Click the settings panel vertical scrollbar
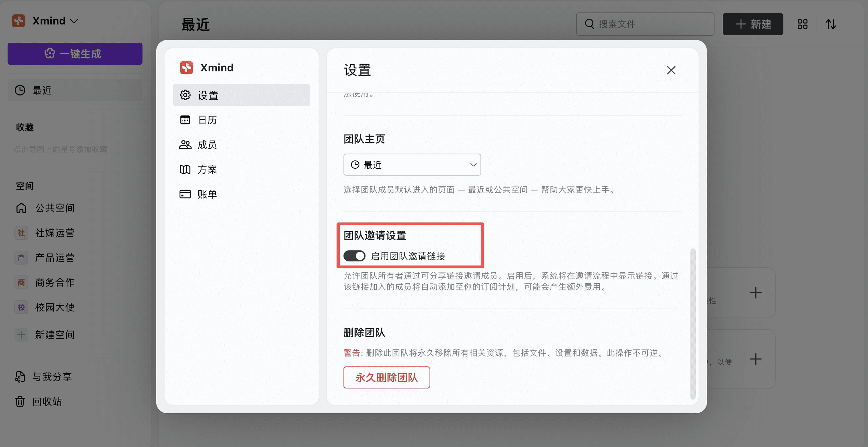Viewport: 868px width, 447px height. [693, 324]
